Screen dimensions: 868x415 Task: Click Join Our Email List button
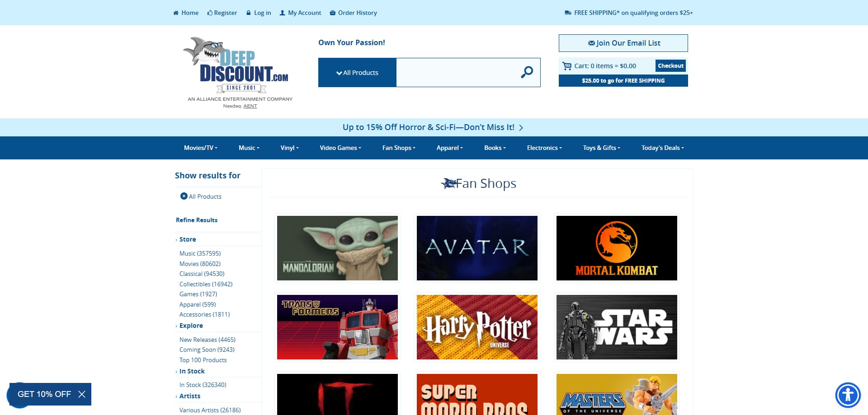pyautogui.click(x=623, y=43)
